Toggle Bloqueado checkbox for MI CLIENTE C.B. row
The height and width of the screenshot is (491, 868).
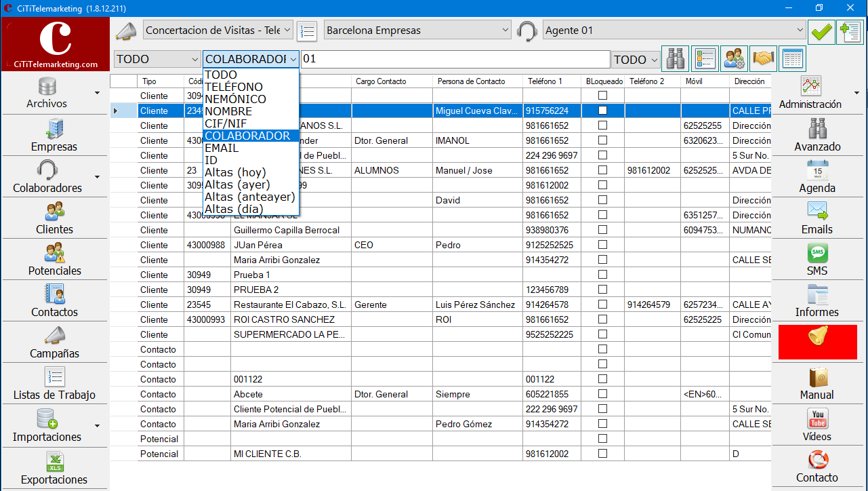pyautogui.click(x=602, y=454)
